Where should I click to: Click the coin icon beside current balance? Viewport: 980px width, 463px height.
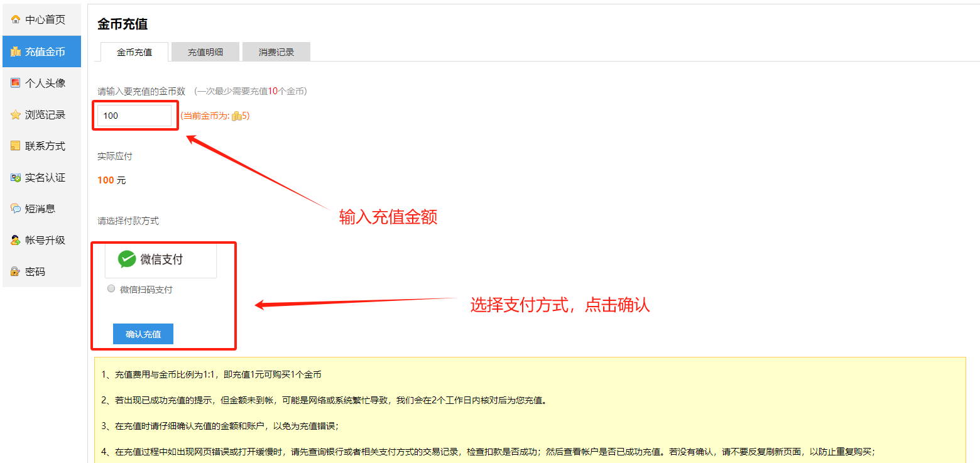tap(236, 116)
